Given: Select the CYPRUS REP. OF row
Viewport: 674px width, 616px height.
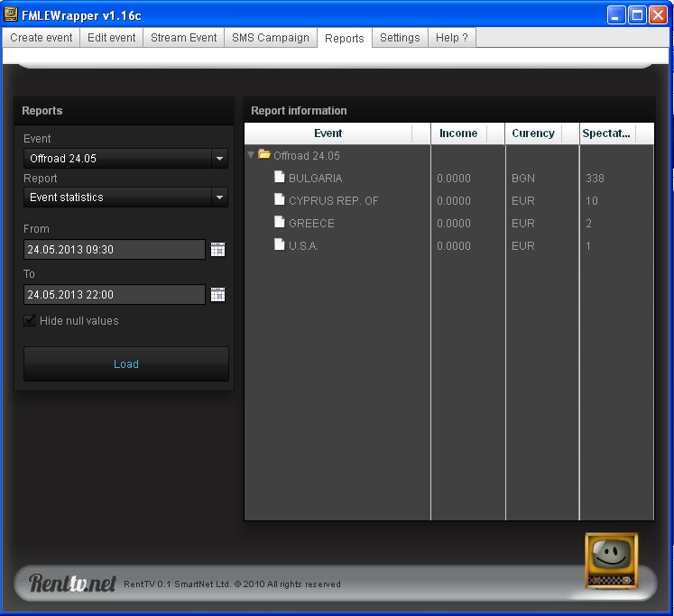Looking at the screenshot, I should tap(448, 200).
